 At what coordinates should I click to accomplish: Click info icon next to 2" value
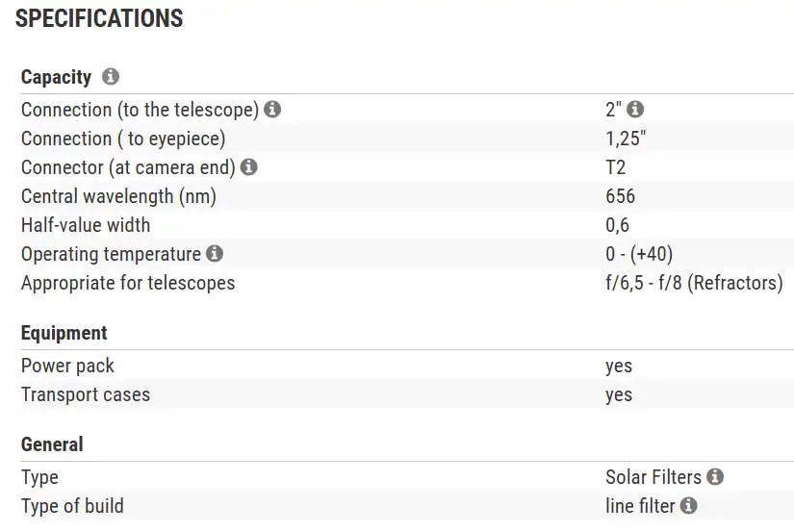click(635, 110)
